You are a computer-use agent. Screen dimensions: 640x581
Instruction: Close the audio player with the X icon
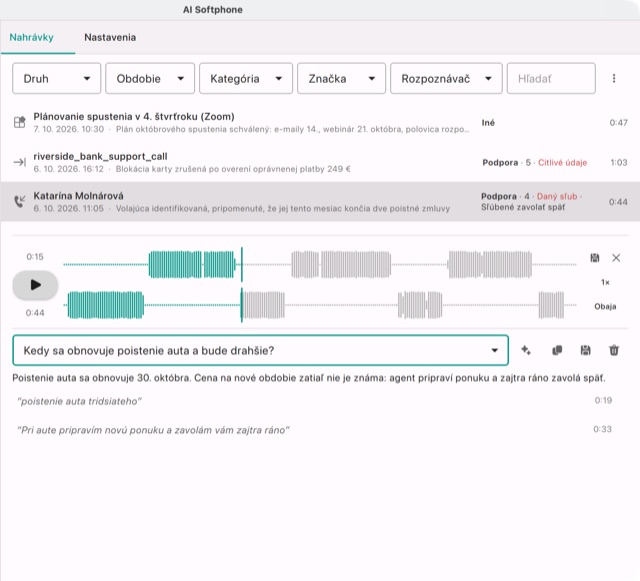coord(616,258)
